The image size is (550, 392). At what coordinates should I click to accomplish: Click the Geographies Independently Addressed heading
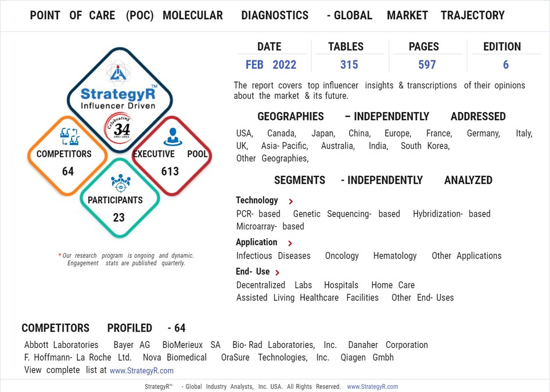(x=382, y=116)
